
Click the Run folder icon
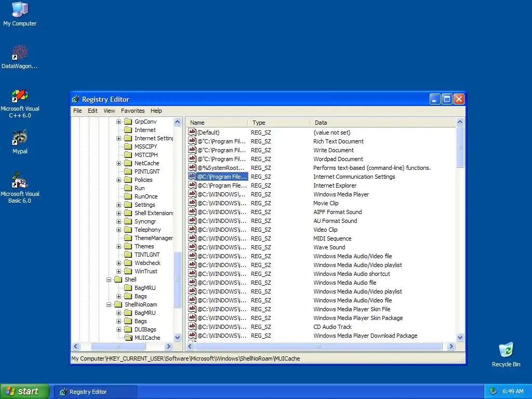(128, 188)
